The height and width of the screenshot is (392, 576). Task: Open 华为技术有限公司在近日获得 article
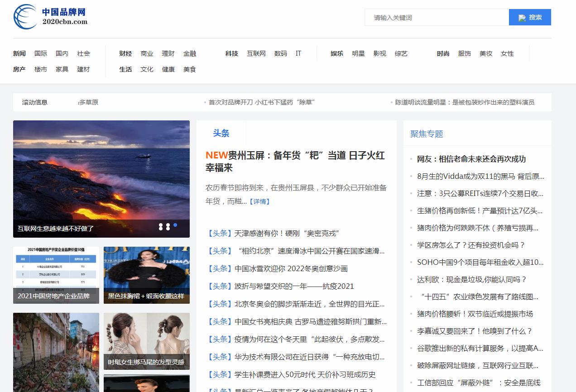(311, 357)
